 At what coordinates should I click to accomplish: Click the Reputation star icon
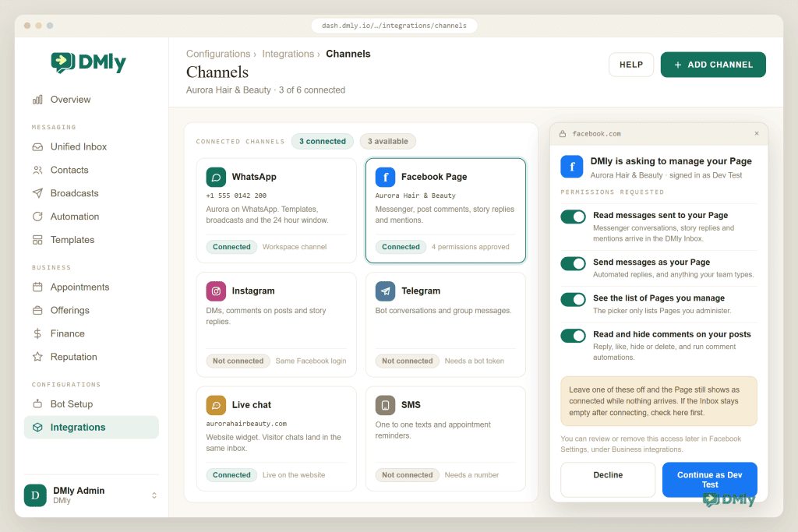point(37,357)
